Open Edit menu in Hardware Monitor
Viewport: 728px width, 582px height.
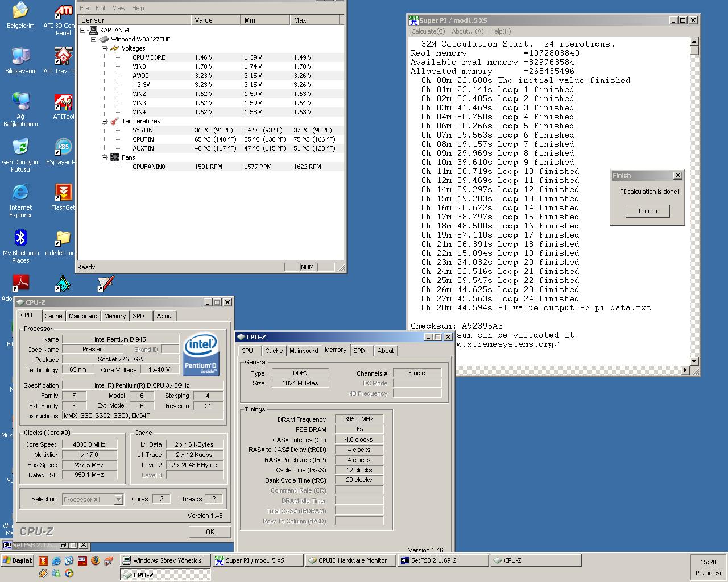101,8
